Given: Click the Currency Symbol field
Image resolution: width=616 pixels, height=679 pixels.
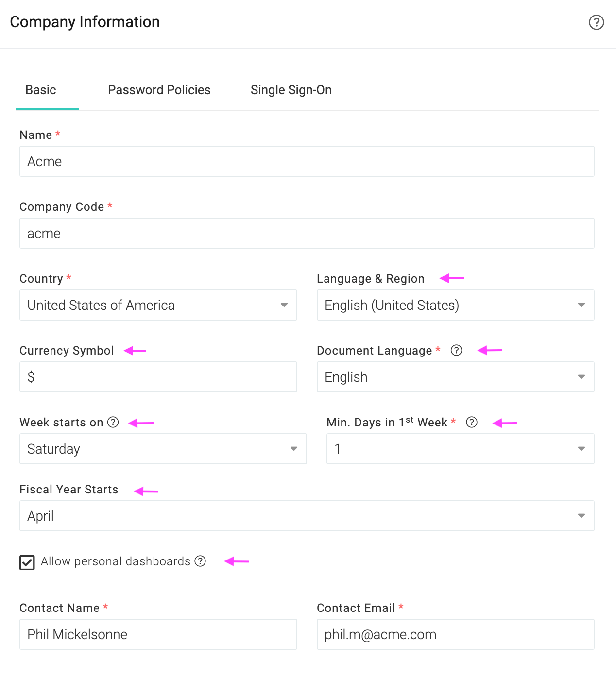Looking at the screenshot, I should coord(158,377).
